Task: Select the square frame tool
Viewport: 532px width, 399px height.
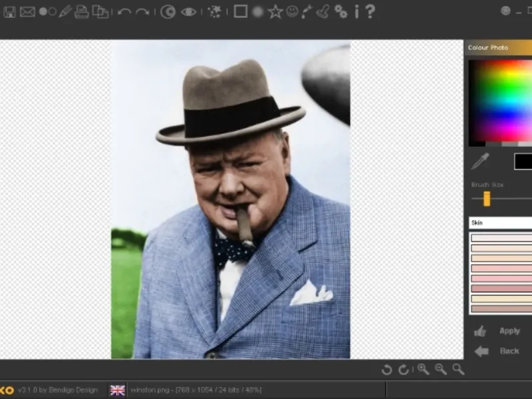Action: [241, 11]
